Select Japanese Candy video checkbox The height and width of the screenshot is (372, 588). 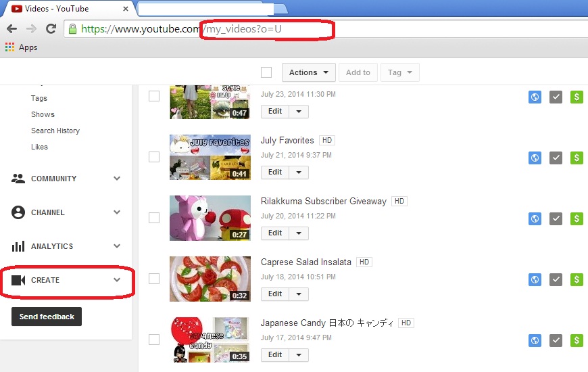(154, 340)
